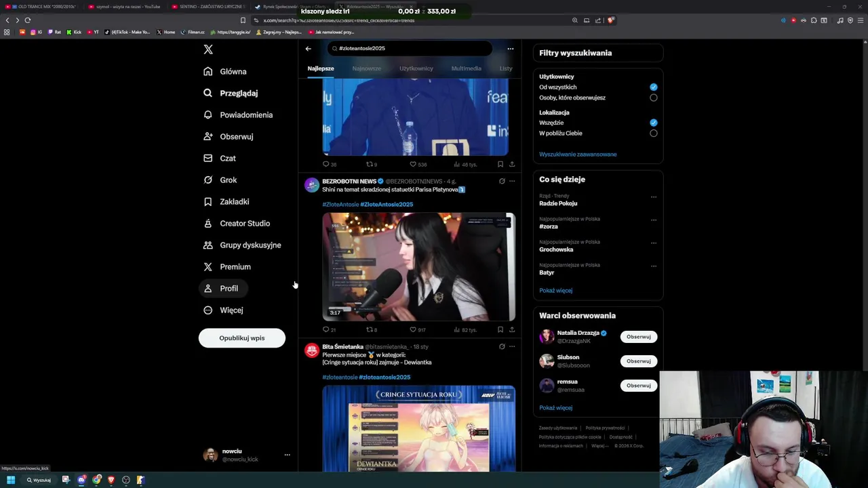Viewport: 868px width, 488px height.
Task: Select W pobliżu Ciebie radio option
Action: click(654, 133)
